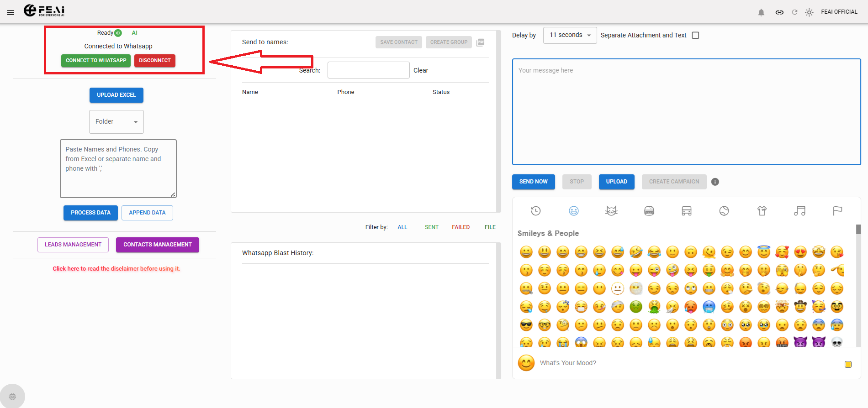Select recently used emoji category
The width and height of the screenshot is (868, 408).
[x=536, y=211]
